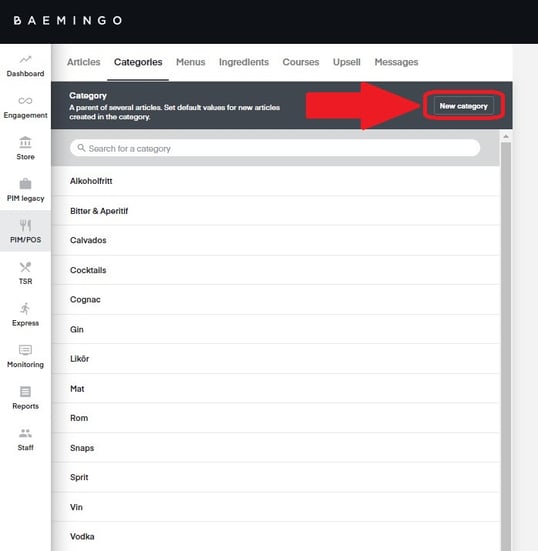
Task: Open the Reports list icon
Action: [25, 391]
